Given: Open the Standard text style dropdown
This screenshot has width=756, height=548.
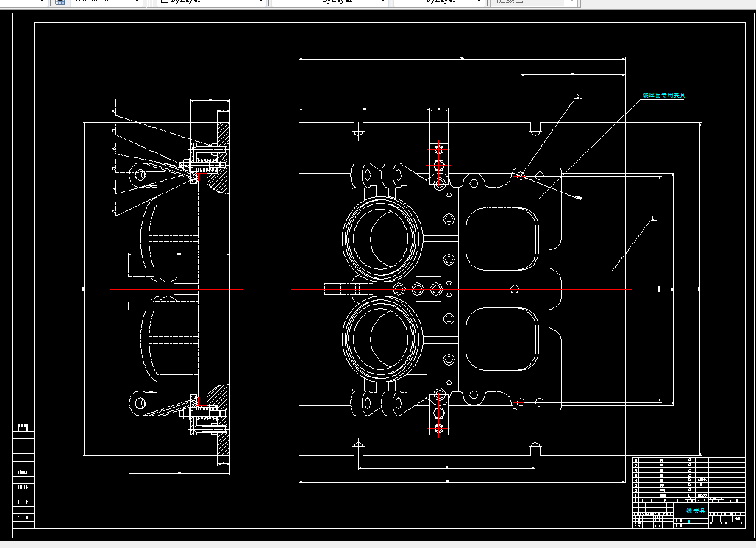Looking at the screenshot, I should [x=138, y=1].
